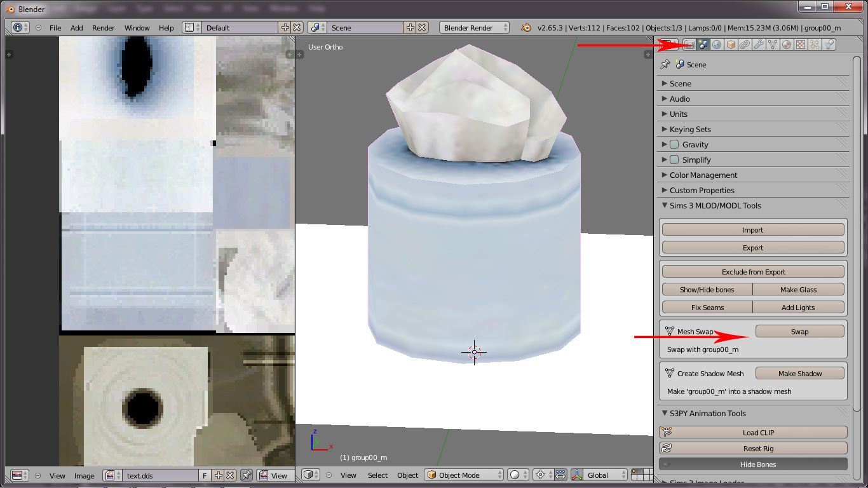
Task: Open the Modifiers tab (wrench icon)
Action: [x=759, y=44]
